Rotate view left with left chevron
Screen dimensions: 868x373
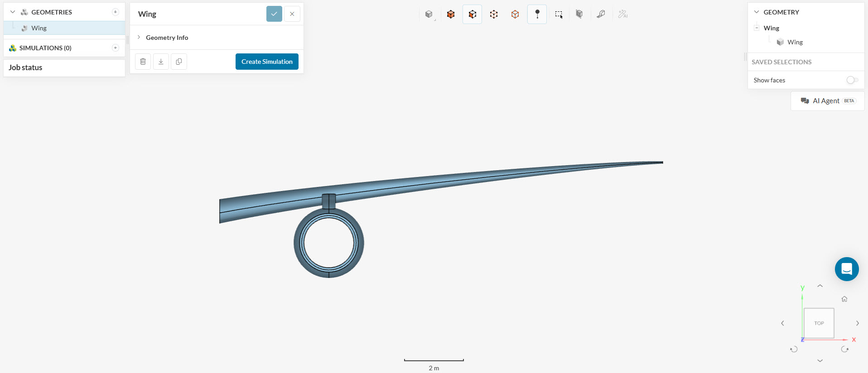pyautogui.click(x=782, y=323)
